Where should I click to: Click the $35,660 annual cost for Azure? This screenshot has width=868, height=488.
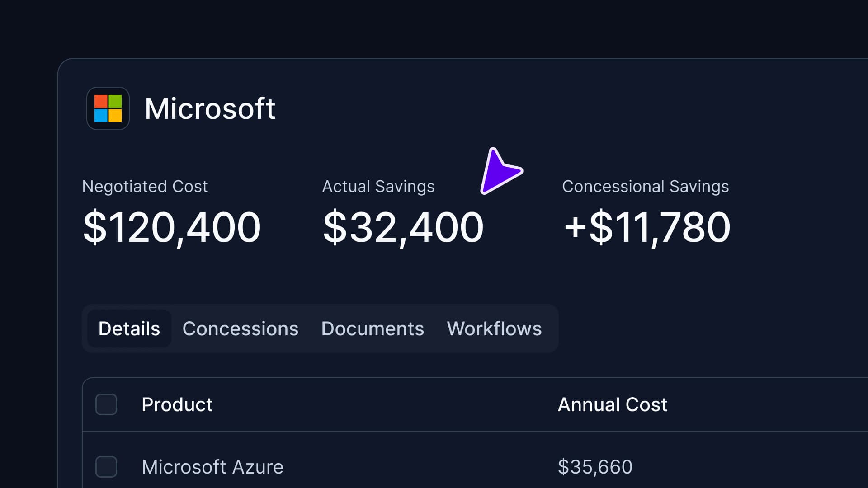pyautogui.click(x=594, y=467)
